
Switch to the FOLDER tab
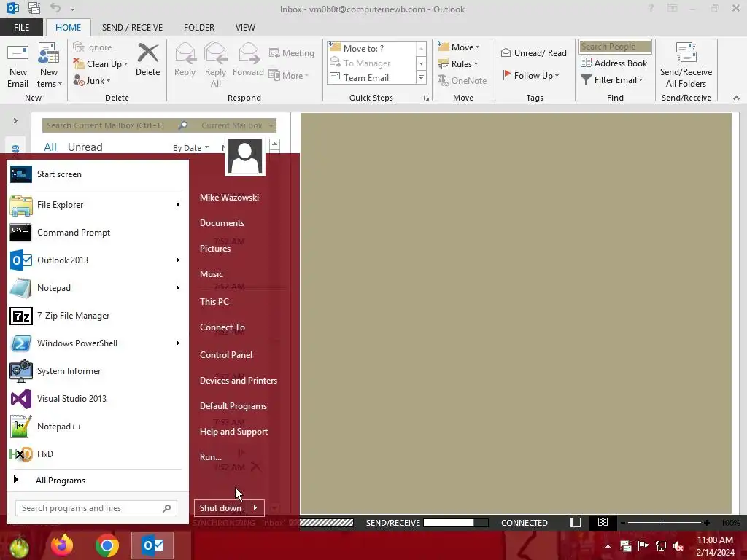tap(199, 28)
